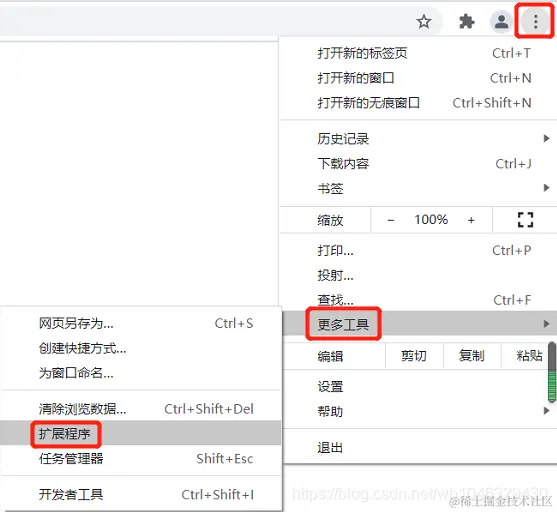
Task: Select 打开新的标签页 menu item
Action: click(x=418, y=53)
